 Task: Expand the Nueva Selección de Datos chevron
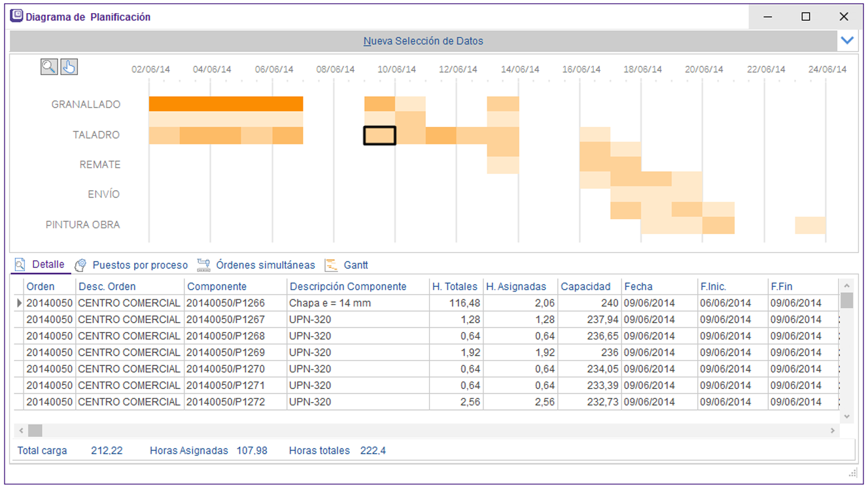click(847, 41)
